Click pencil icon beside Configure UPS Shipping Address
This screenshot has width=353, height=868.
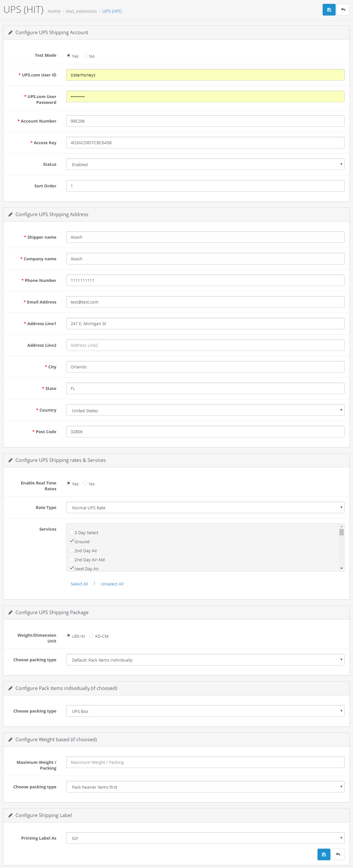10,215
